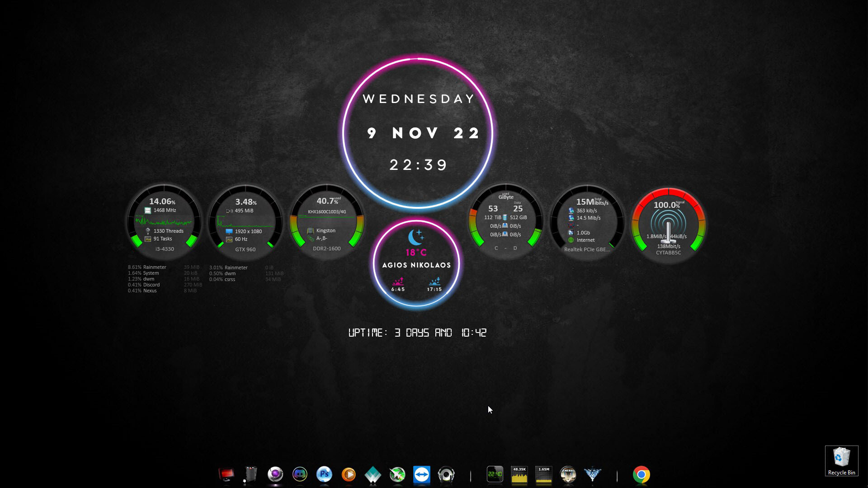Click the 18°C Agios Nikolaos weather widget
This screenshot has height=488, width=868.
(x=416, y=263)
